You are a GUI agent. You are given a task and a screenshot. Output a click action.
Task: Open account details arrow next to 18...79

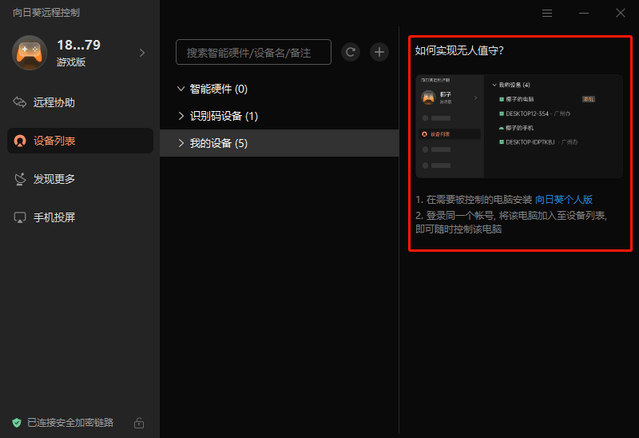point(141,52)
